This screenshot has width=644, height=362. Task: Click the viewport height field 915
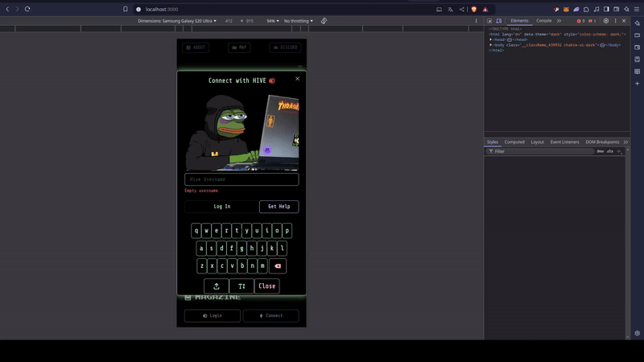click(250, 21)
